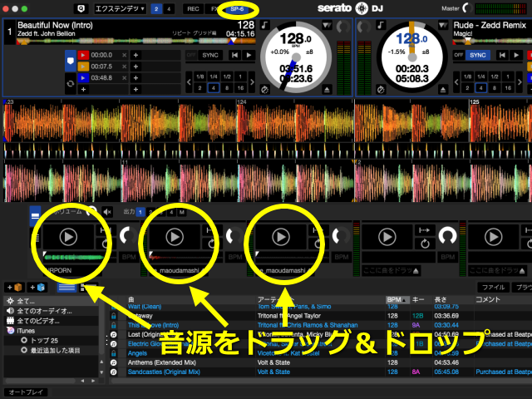532x399 pixels.
Task: Mute the sampler output speaker icon
Action: tap(107, 212)
